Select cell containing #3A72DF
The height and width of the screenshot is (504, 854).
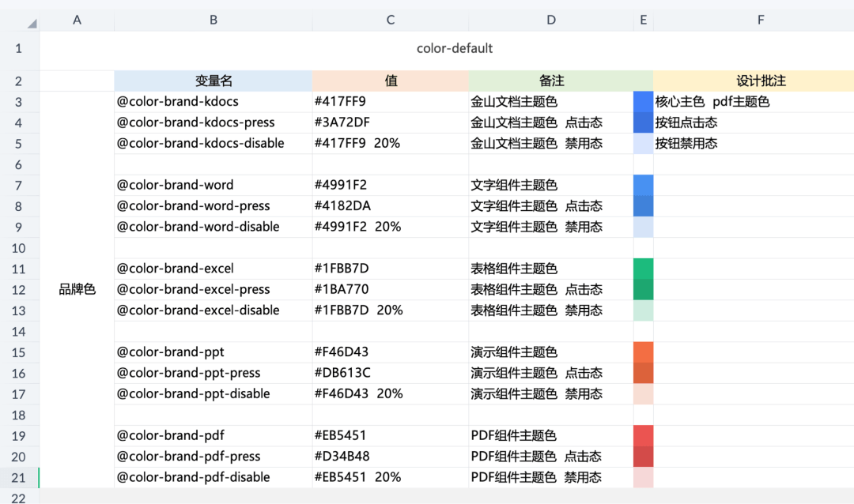tap(390, 122)
